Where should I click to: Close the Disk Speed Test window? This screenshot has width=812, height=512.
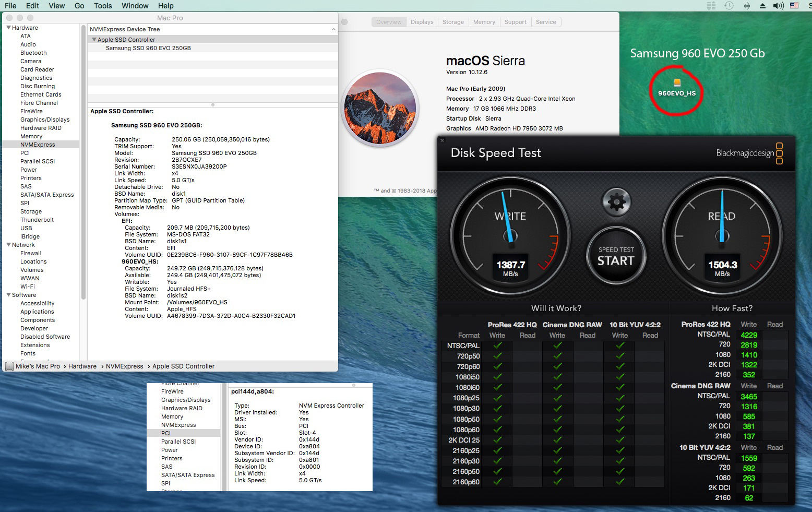[x=442, y=140]
